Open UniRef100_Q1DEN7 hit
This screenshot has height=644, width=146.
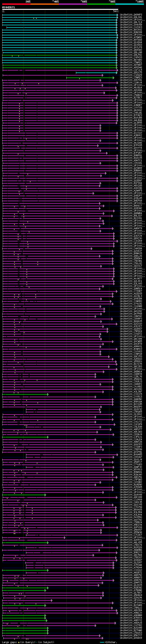click(x=131, y=180)
